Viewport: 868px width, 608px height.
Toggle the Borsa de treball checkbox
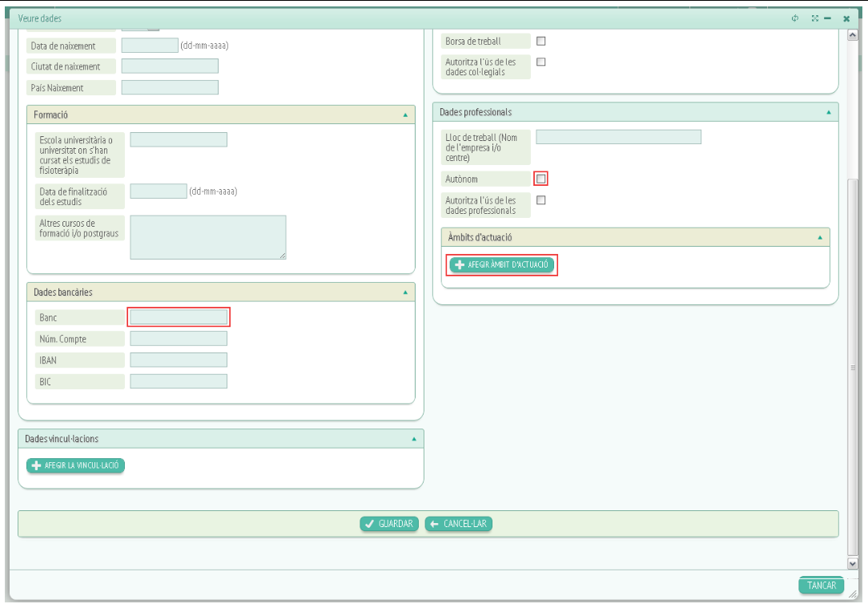[540, 41]
